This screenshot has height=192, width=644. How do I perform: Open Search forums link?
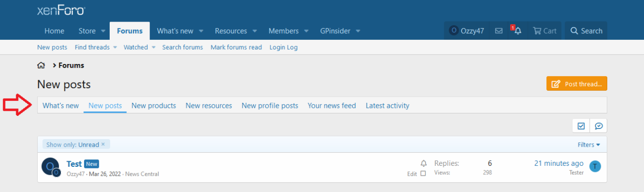tap(183, 47)
